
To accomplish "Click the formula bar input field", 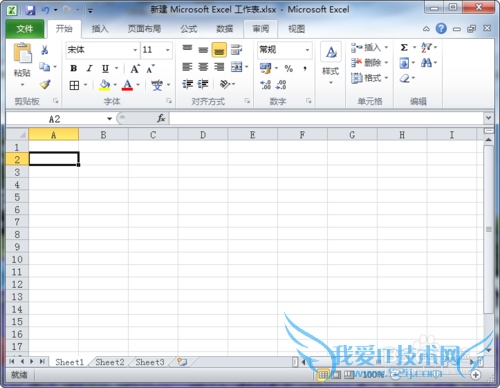I will point(327,118).
